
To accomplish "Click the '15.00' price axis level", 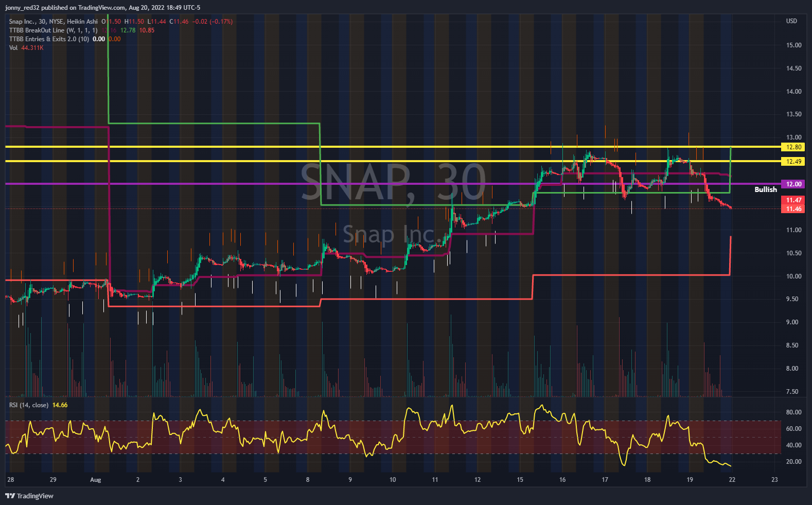I will point(794,45).
